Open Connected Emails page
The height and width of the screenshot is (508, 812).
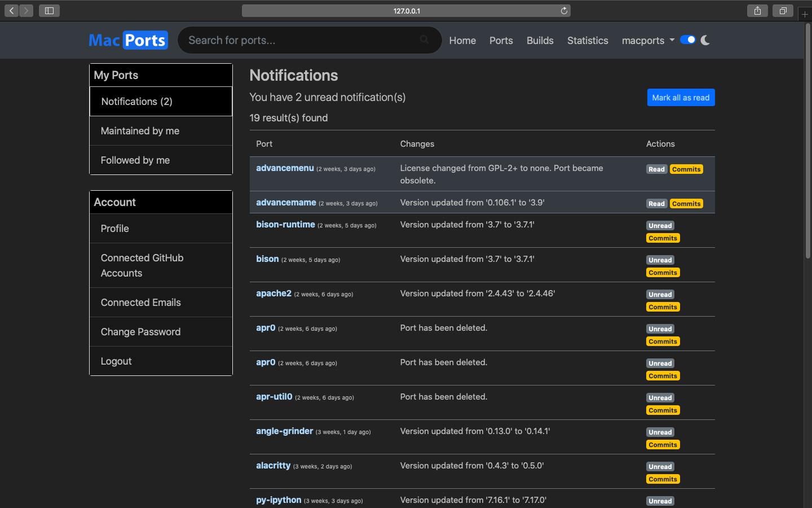161,303
